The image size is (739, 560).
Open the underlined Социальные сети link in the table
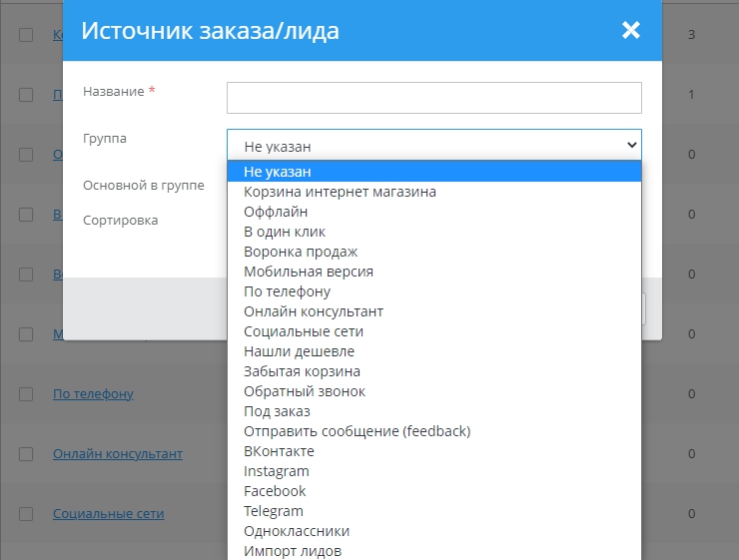(x=108, y=514)
